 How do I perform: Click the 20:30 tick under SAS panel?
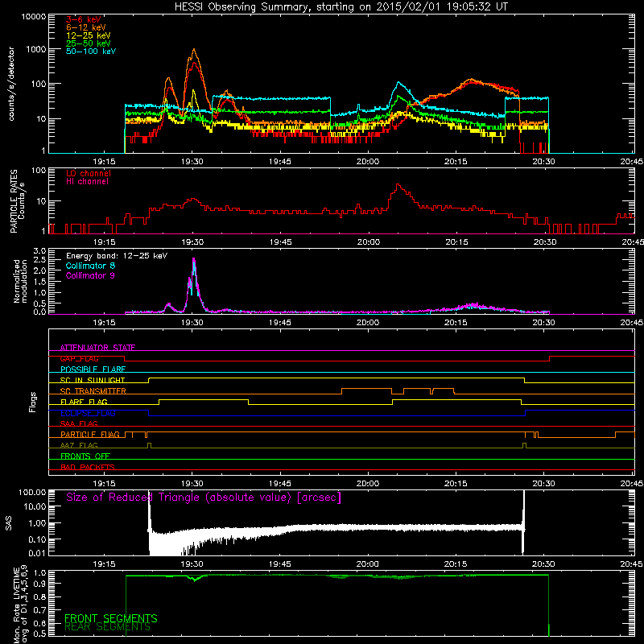544,564
